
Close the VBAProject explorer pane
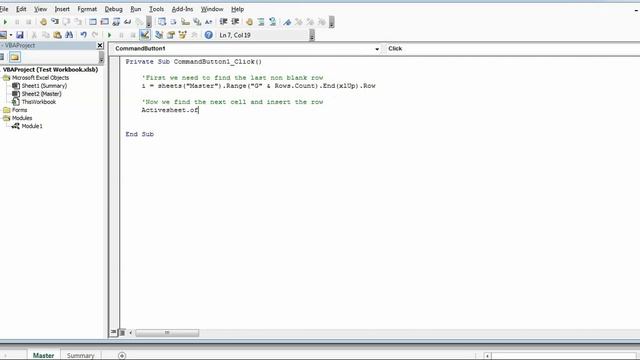(100, 45)
